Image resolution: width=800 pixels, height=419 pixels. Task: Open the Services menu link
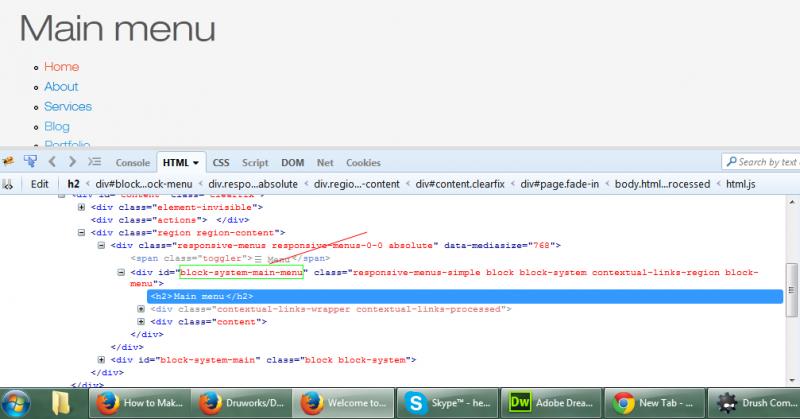click(x=68, y=107)
